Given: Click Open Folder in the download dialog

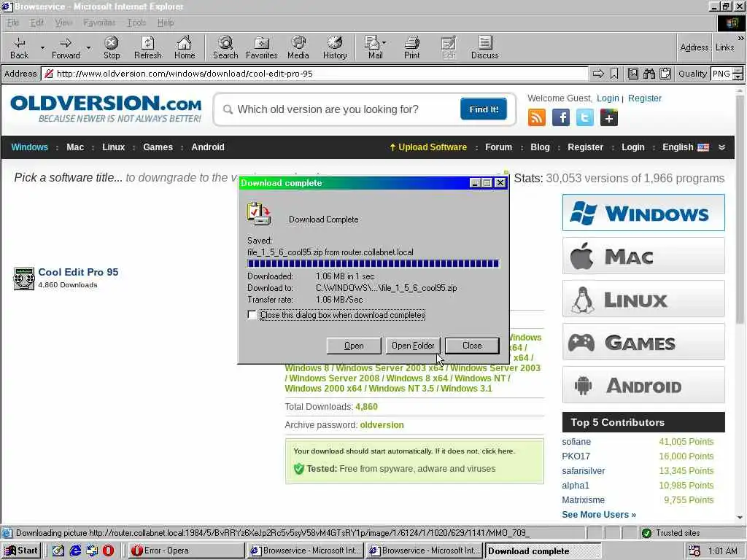Looking at the screenshot, I should (x=413, y=346).
